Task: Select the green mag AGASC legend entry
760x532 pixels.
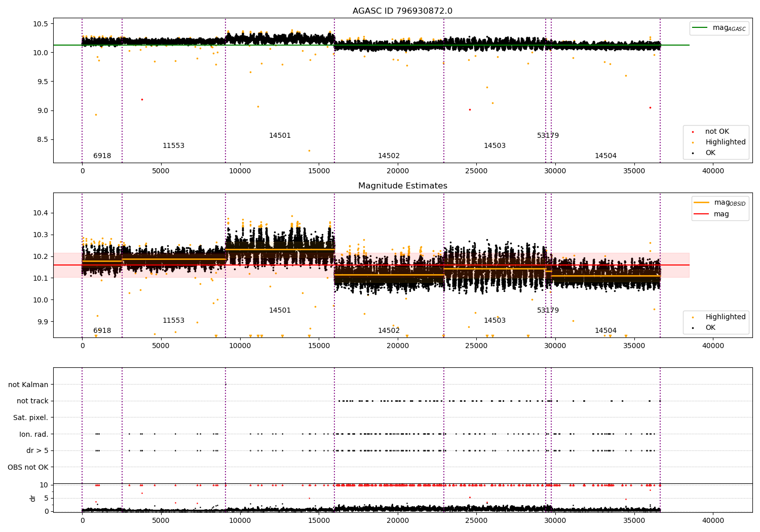Action: [719, 28]
